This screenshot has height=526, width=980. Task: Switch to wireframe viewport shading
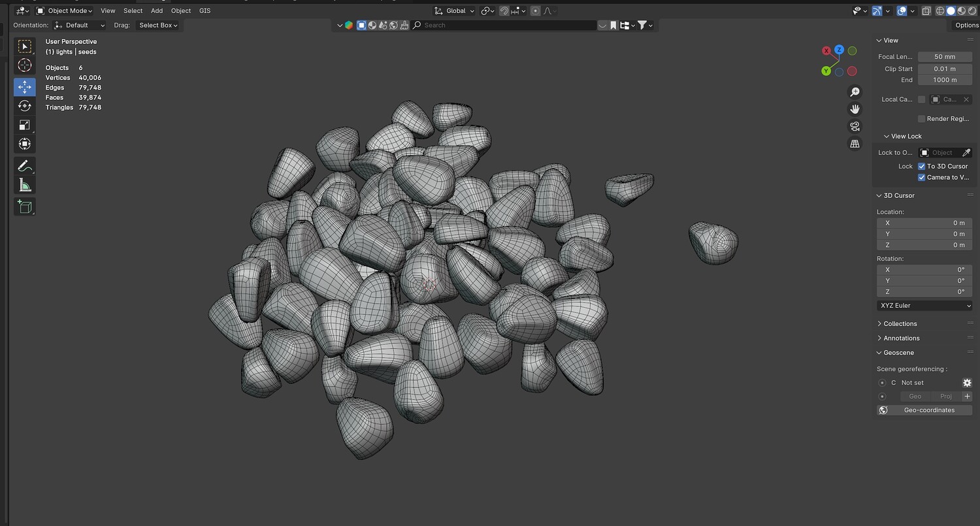[x=940, y=10]
